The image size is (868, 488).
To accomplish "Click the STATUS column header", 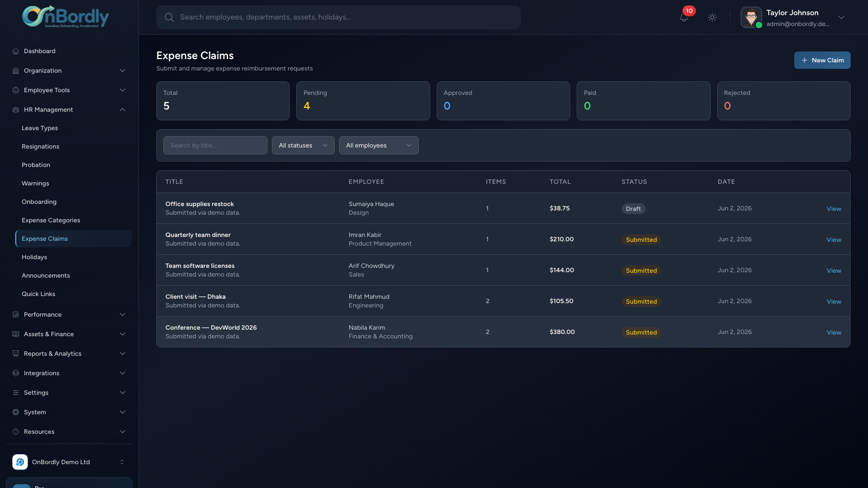I will coord(634,182).
